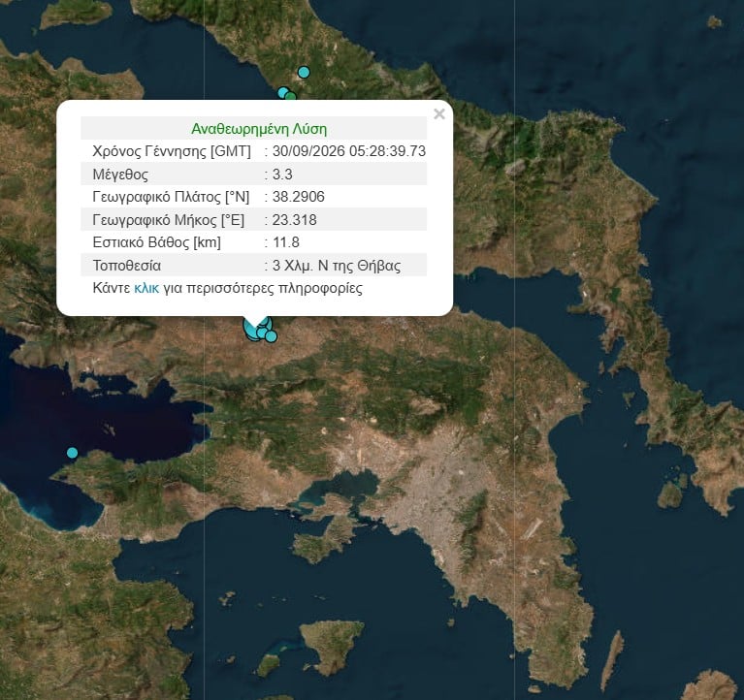The width and height of the screenshot is (744, 700).
Task: Click the focal depth value 11.8
Action: click(x=285, y=242)
